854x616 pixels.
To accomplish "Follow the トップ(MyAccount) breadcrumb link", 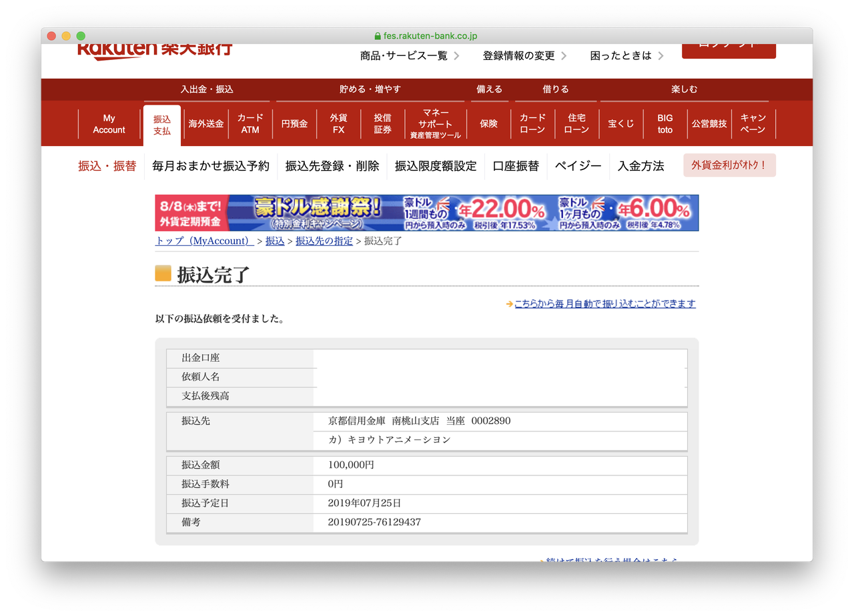I will [204, 241].
